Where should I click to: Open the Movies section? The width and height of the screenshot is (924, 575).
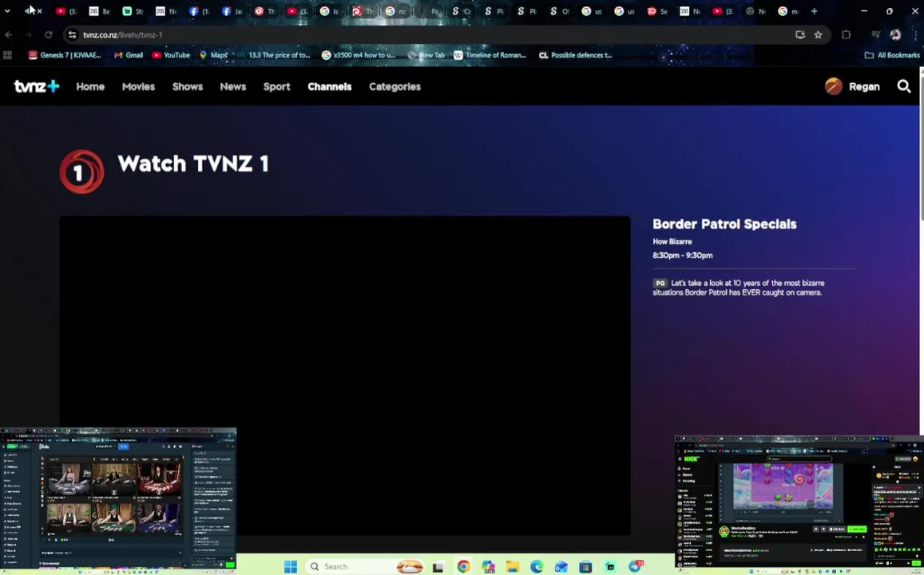138,86
